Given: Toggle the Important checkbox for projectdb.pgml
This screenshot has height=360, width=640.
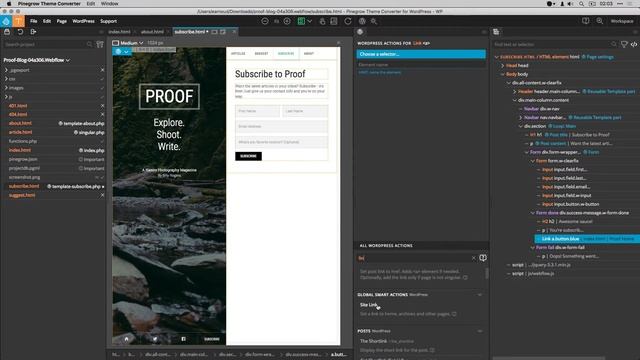Looking at the screenshot, I should (81, 169).
